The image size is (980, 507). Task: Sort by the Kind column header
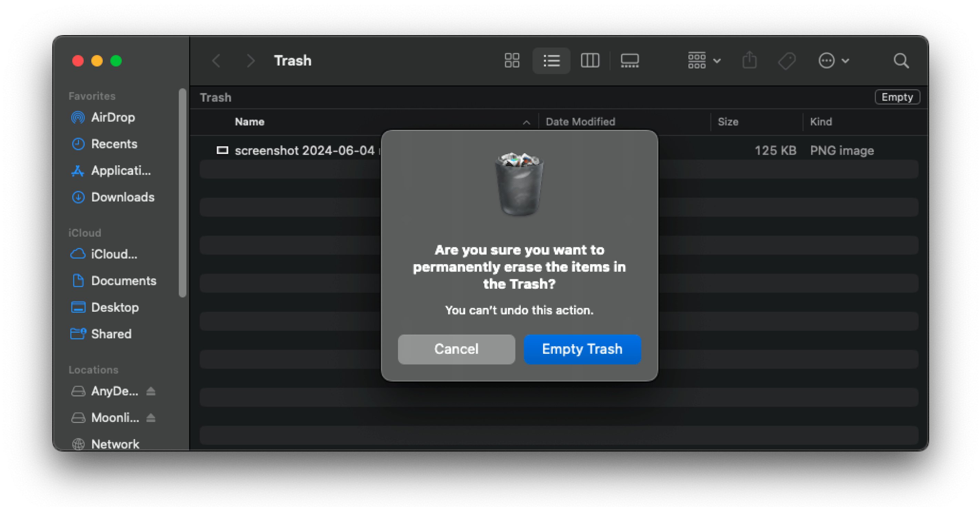click(x=820, y=122)
